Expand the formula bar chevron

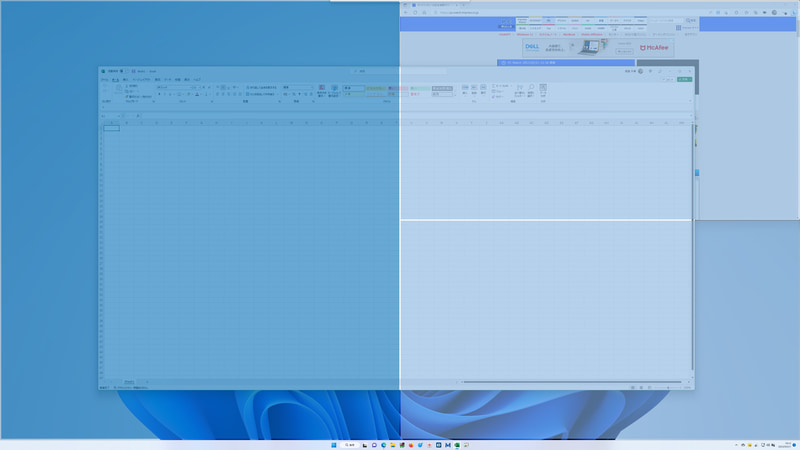[691, 116]
